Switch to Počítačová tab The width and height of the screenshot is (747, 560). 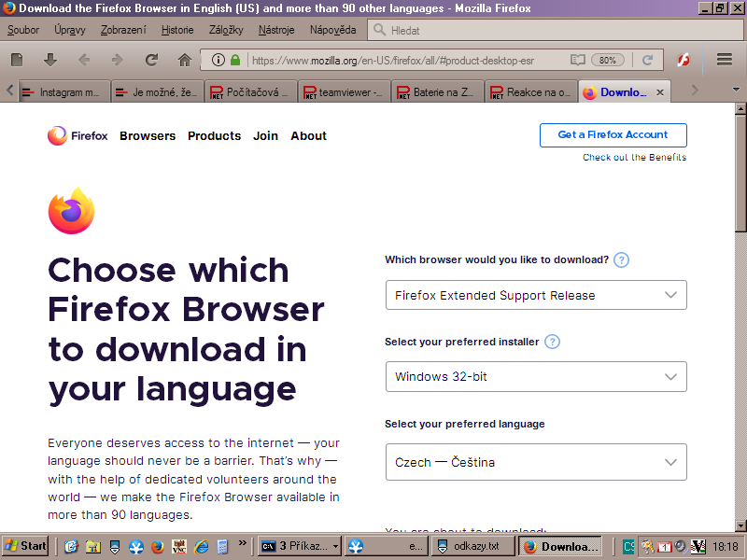coord(251,91)
